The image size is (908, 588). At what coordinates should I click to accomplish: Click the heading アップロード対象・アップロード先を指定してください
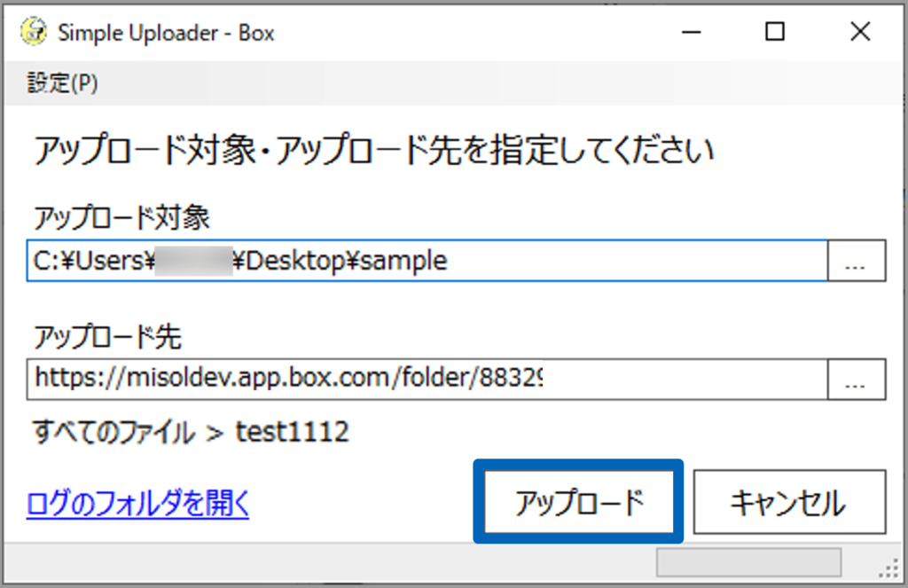pyautogui.click(x=373, y=150)
